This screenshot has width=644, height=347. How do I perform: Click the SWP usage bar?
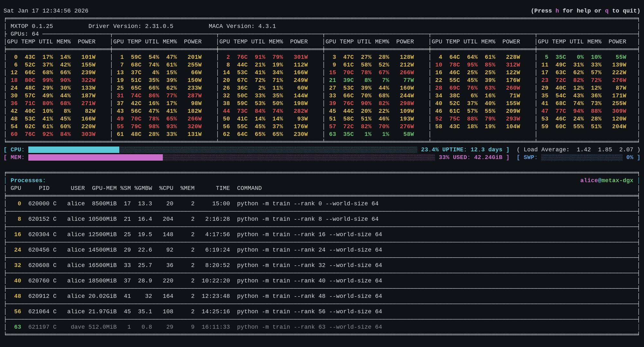582,157
